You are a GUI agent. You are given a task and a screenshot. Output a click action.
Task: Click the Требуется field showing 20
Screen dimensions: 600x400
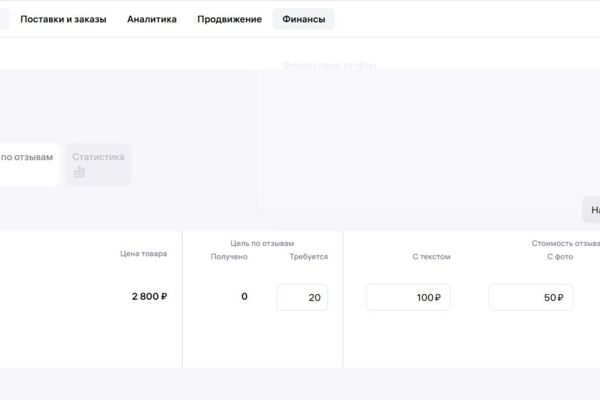tap(302, 297)
